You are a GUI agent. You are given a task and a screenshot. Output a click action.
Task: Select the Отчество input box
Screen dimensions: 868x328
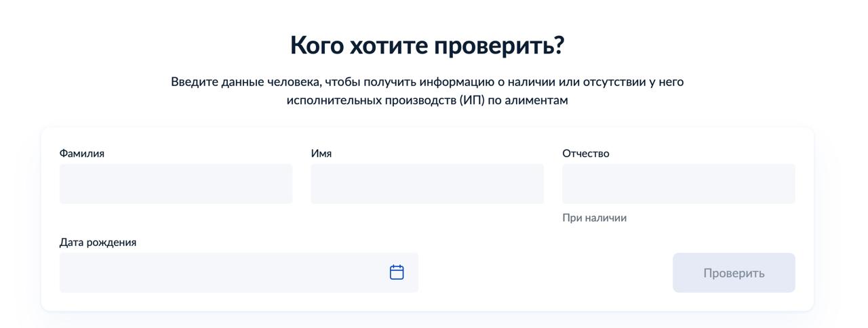point(678,184)
